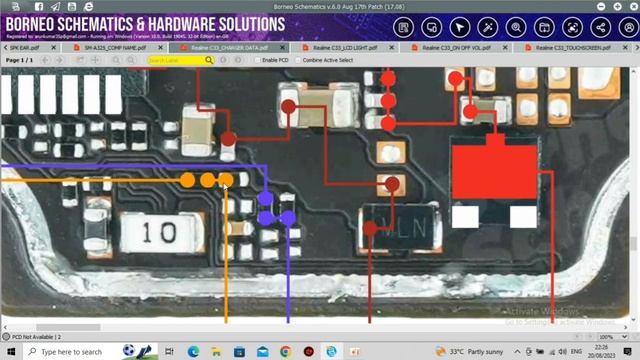640x360 pixels.
Task: Go to next page arrow
Action: (60, 60)
